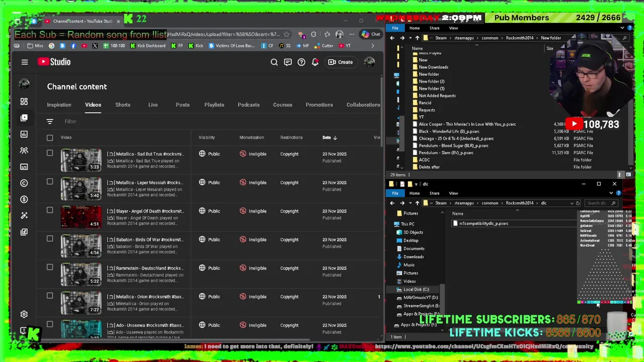Open Content in the Studio sidebar
The height and width of the screenshot is (362, 644).
pos(24,118)
